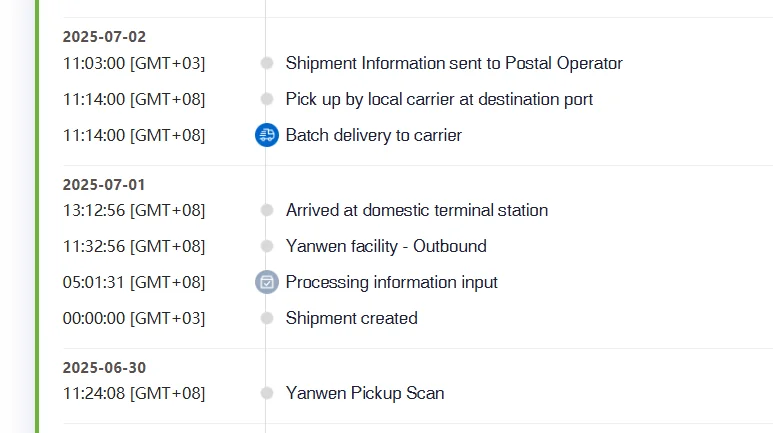Click the Yanwen Pickup Scan event text
This screenshot has width=773, height=433.
[365, 393]
